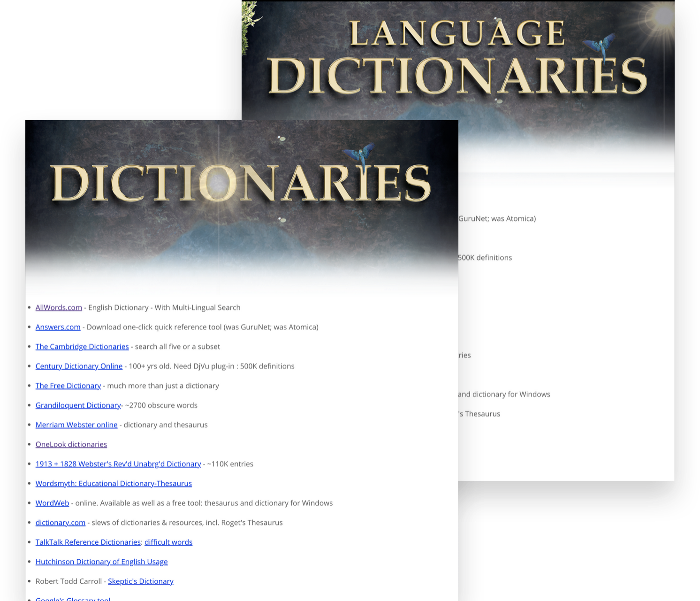Open the WordWeb link
700x601 pixels.
pyautogui.click(x=52, y=503)
